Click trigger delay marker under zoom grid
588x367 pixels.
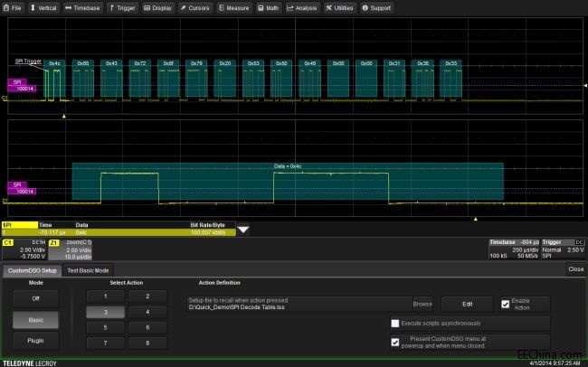[x=476, y=219]
